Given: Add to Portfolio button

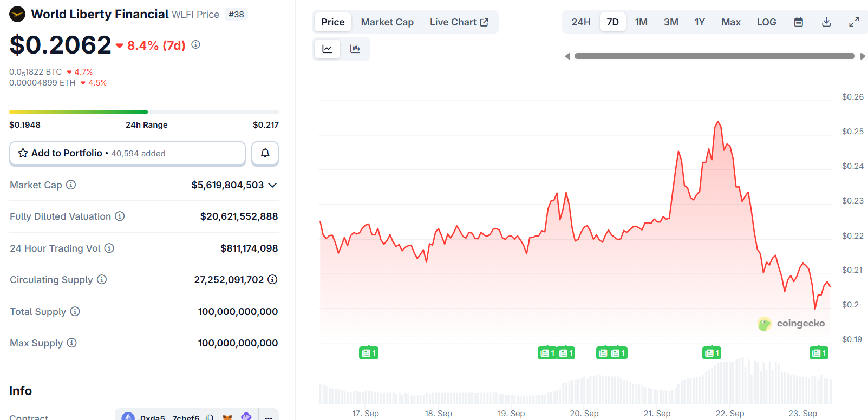Looking at the screenshot, I should (x=127, y=153).
